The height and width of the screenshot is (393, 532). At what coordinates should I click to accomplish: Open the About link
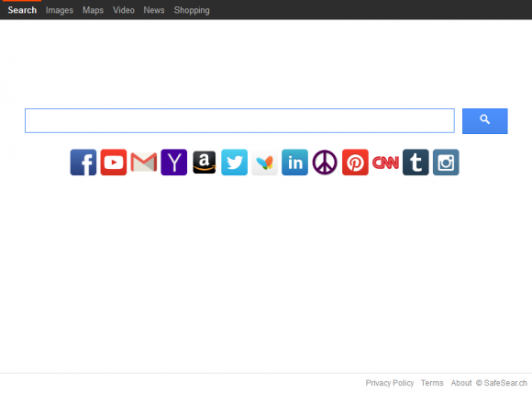click(461, 383)
